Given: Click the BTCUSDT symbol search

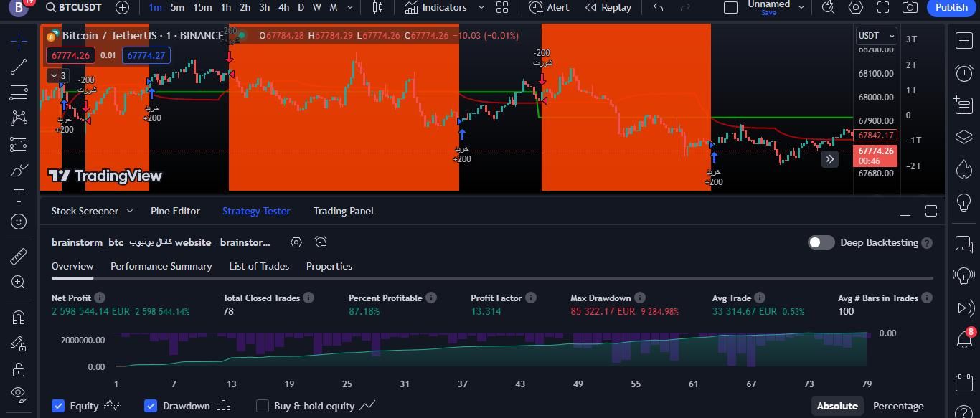Looking at the screenshot, I should coord(73,7).
